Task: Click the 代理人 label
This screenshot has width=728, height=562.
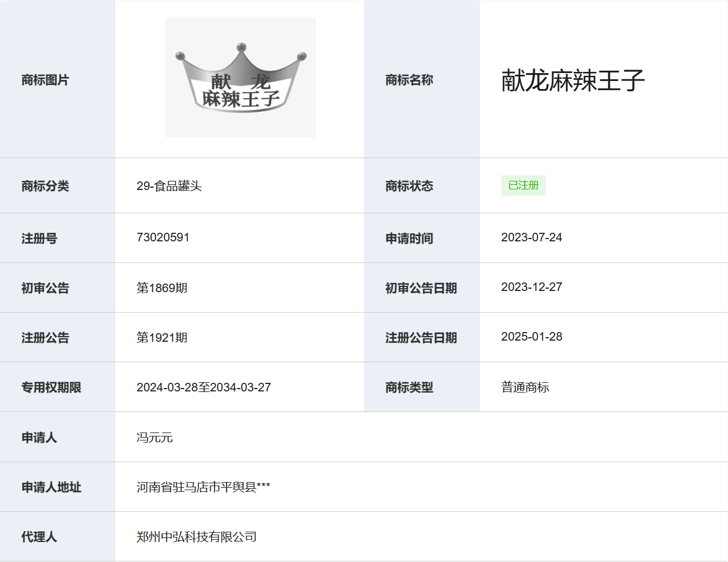Action: pos(39,537)
